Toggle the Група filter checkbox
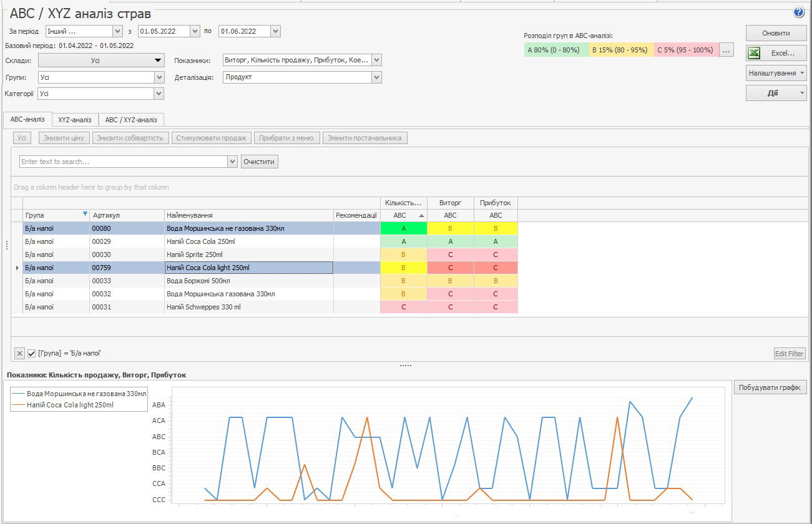812x524 pixels. (32, 354)
